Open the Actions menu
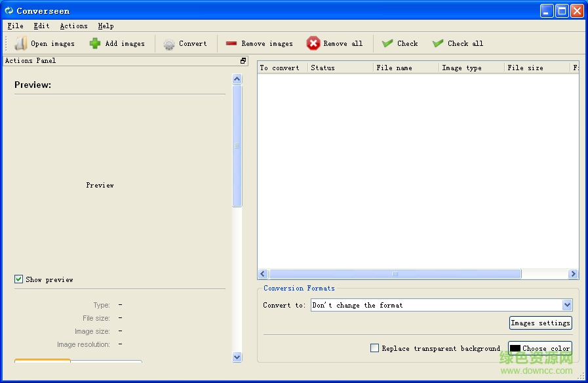The width and height of the screenshot is (588, 383). pos(73,26)
